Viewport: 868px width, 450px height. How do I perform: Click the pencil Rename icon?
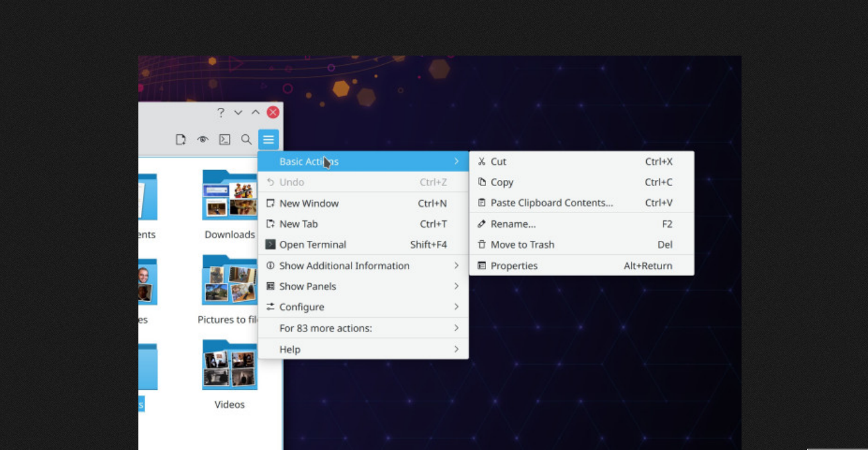pyautogui.click(x=482, y=224)
